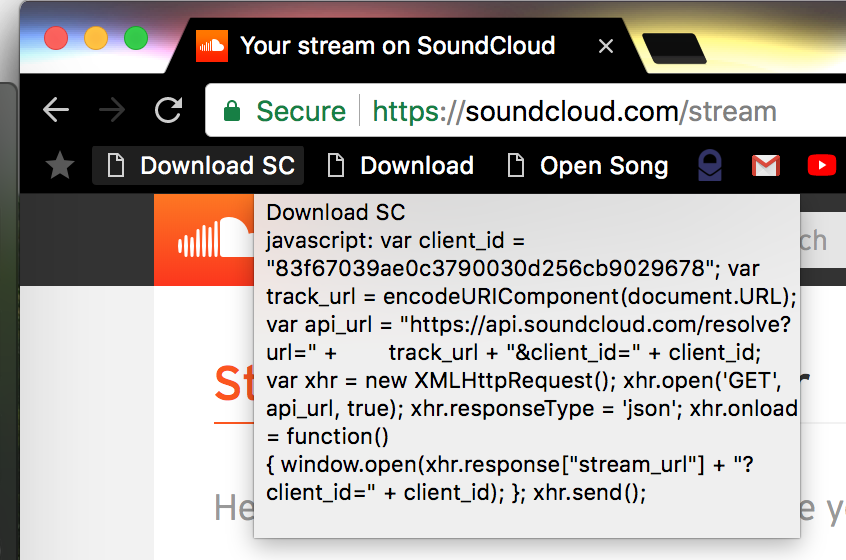Close the Your stream on SoundCloud tab
Screen dimensions: 846x560
[605, 46]
